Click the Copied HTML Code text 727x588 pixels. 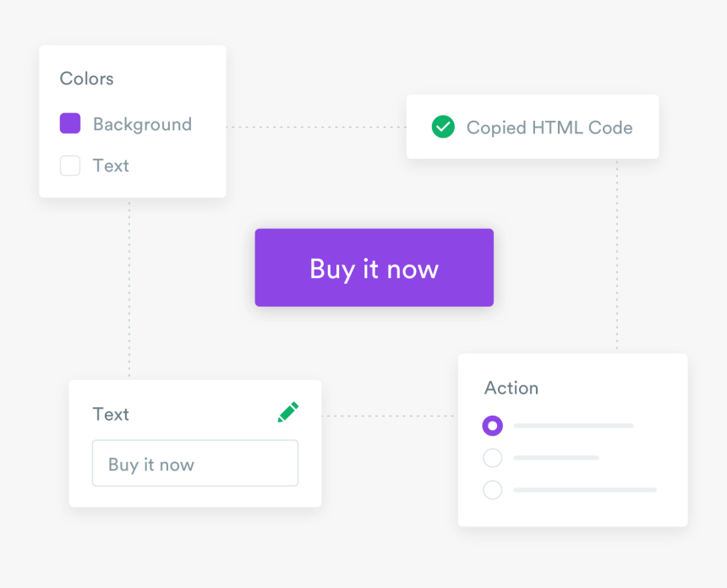[549, 128]
